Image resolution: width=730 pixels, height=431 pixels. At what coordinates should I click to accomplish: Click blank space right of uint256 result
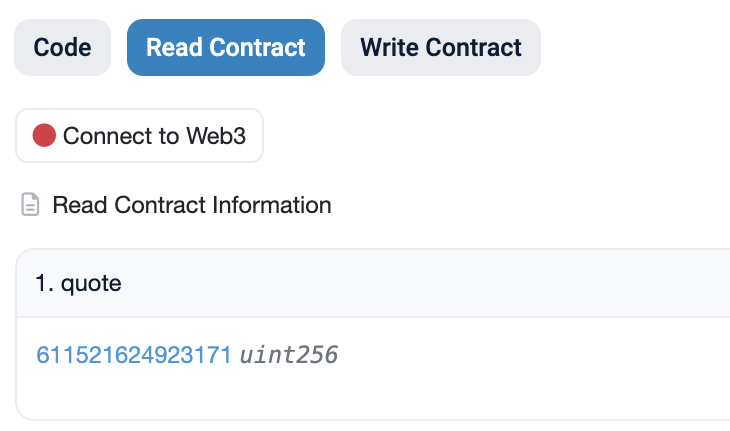530,355
